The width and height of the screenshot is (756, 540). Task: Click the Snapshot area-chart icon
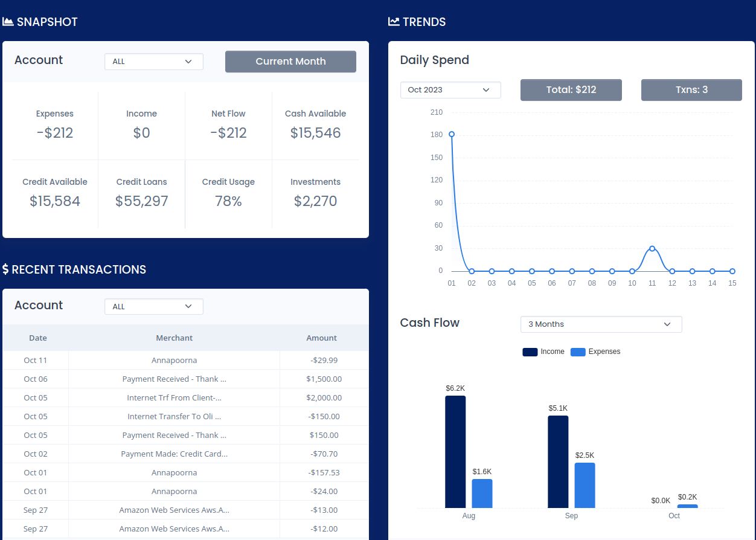point(8,22)
